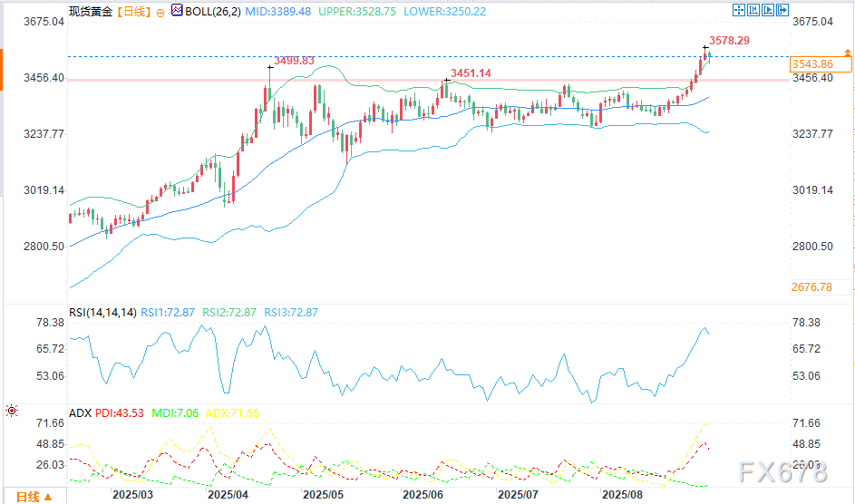Click the 现货黄金 symbol name
Screen dimensions: 855x504
90,12
